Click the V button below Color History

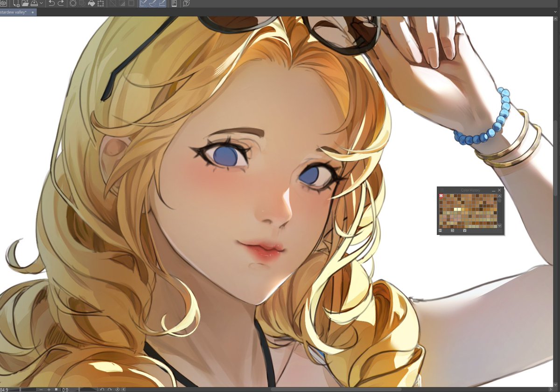[x=465, y=230]
